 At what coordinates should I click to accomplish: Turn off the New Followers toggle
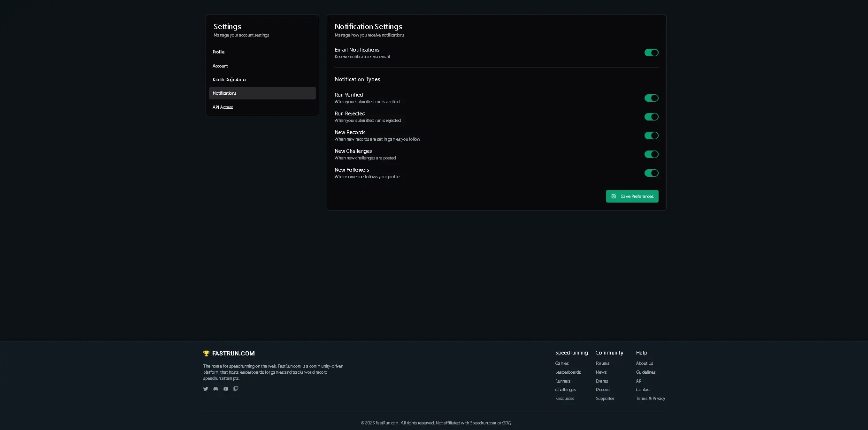click(651, 173)
